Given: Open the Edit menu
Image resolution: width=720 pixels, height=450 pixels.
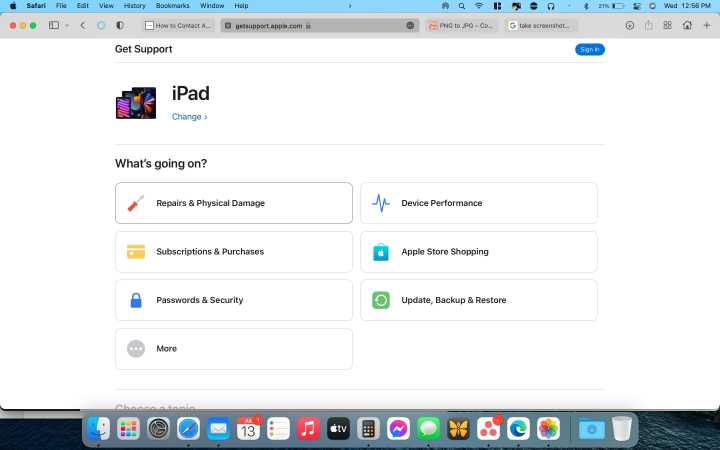Looking at the screenshot, I should pos(83,6).
